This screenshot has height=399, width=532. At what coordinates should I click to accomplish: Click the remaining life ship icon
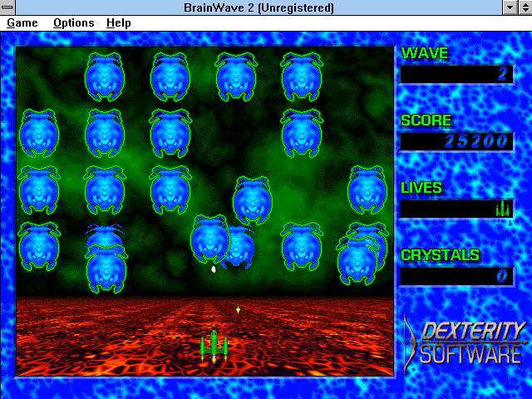(503, 209)
